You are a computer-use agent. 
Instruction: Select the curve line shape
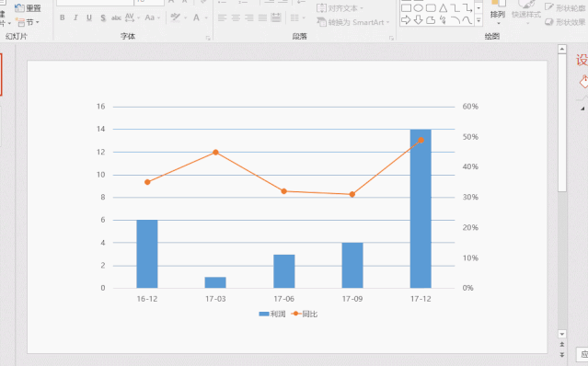tap(467, 20)
